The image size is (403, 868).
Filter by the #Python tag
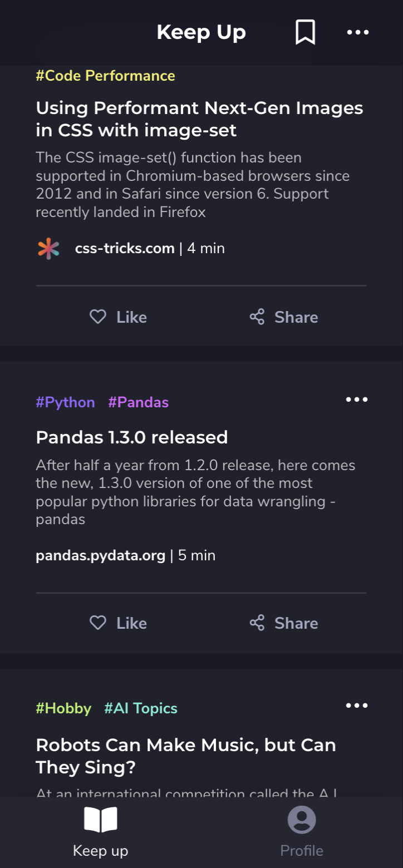click(x=65, y=402)
